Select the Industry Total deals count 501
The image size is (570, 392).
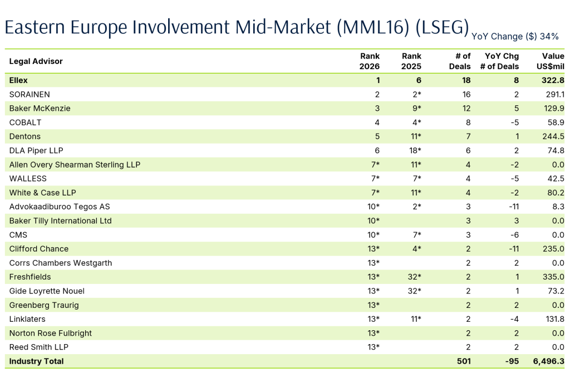pos(463,361)
